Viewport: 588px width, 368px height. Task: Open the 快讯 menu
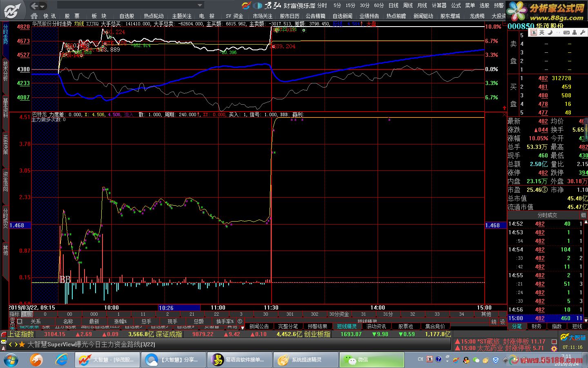click(x=49, y=16)
